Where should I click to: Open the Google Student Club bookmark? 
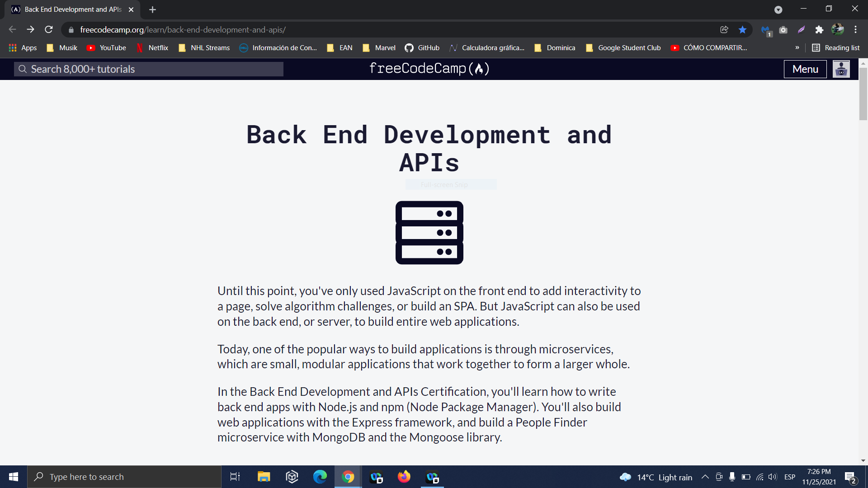pos(623,47)
